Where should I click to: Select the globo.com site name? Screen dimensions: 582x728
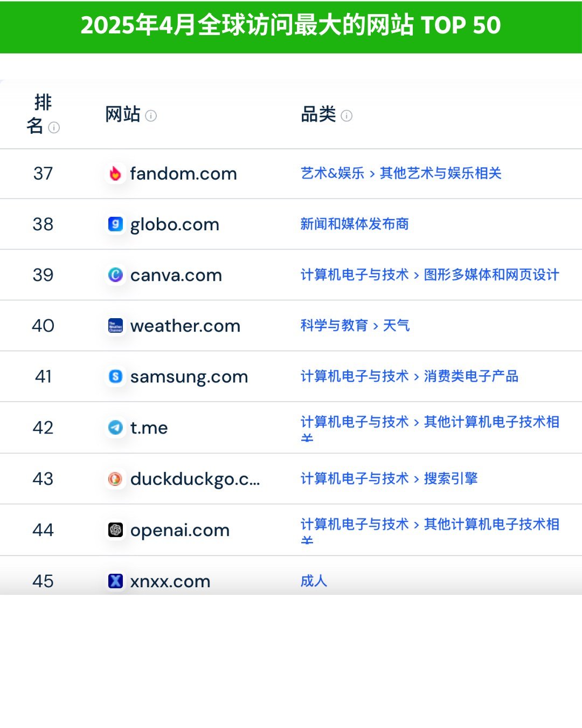click(175, 225)
